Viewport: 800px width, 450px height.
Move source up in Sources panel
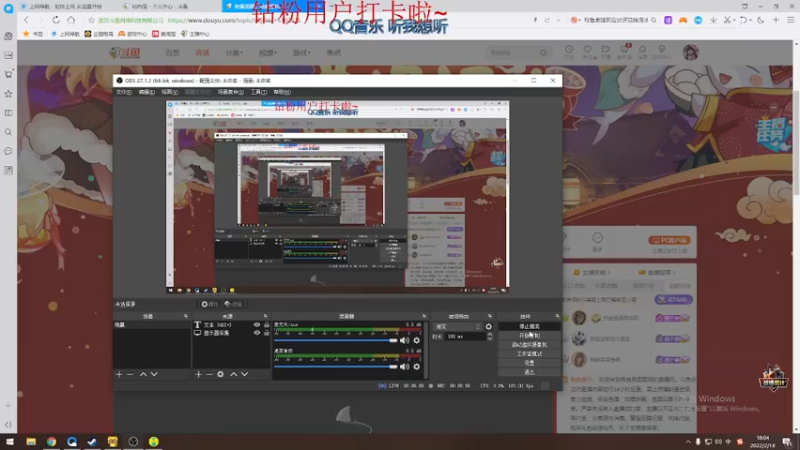tap(234, 374)
